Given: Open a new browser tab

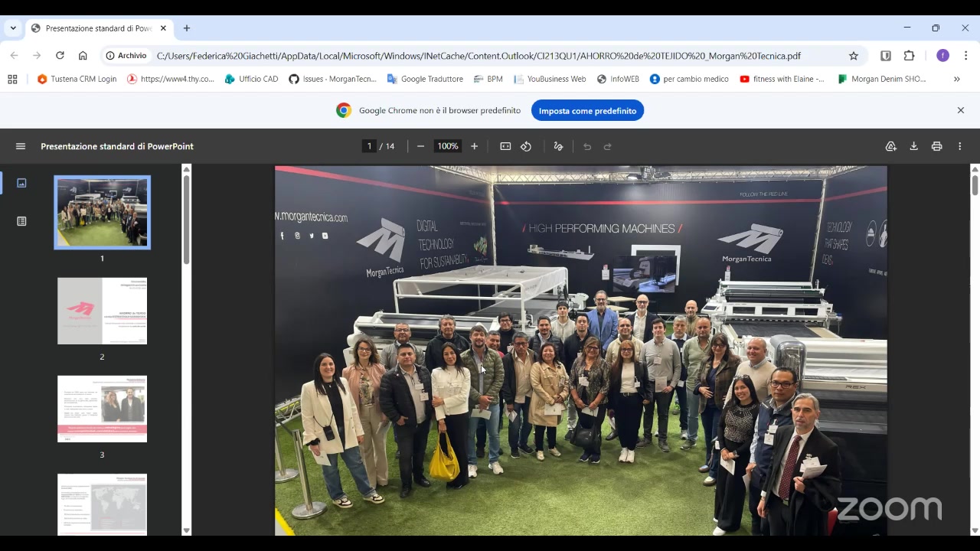Looking at the screenshot, I should tap(186, 28).
